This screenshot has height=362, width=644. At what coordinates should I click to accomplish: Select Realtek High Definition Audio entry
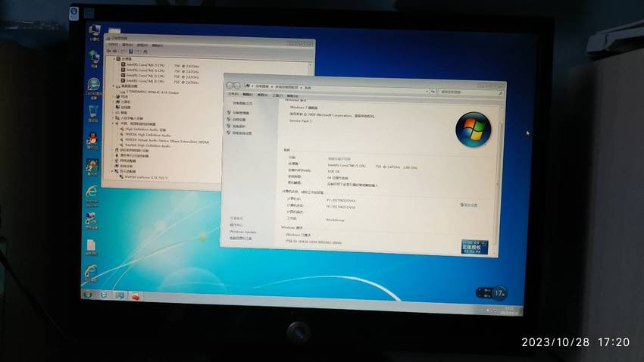coord(145,145)
